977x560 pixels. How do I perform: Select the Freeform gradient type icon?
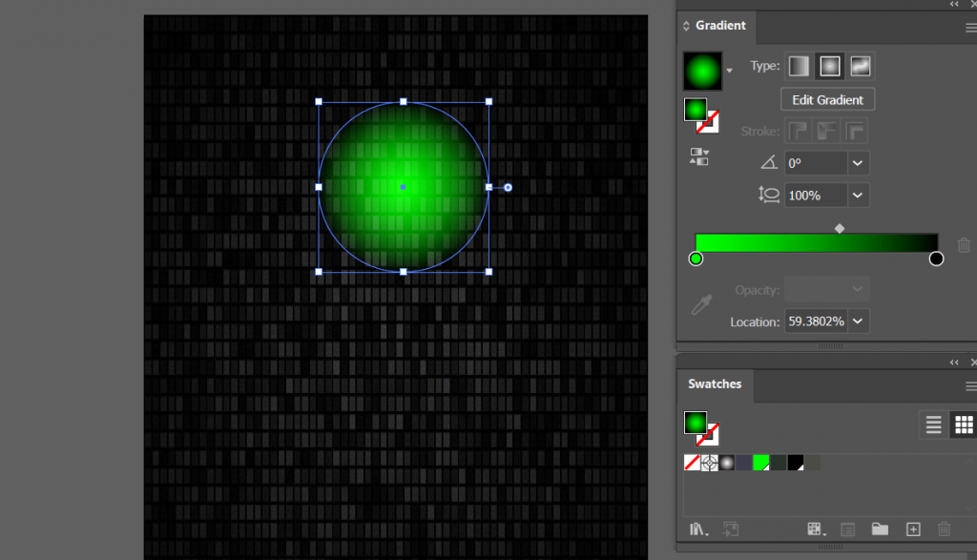click(861, 66)
